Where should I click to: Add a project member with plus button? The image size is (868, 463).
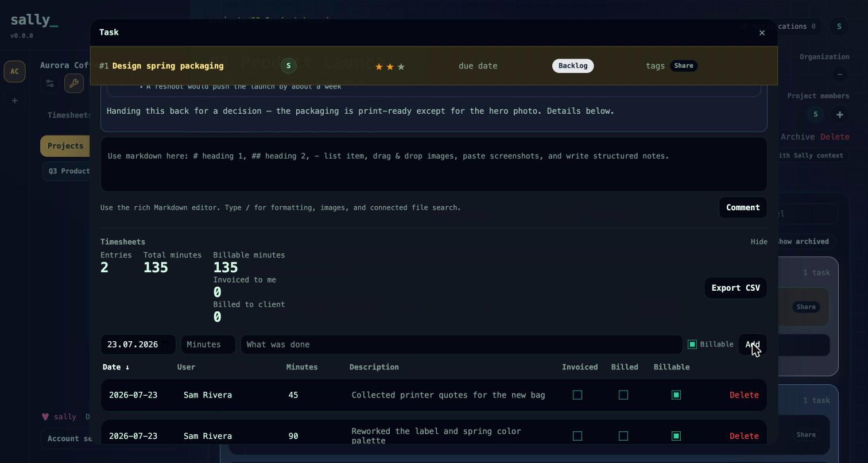pos(839,114)
